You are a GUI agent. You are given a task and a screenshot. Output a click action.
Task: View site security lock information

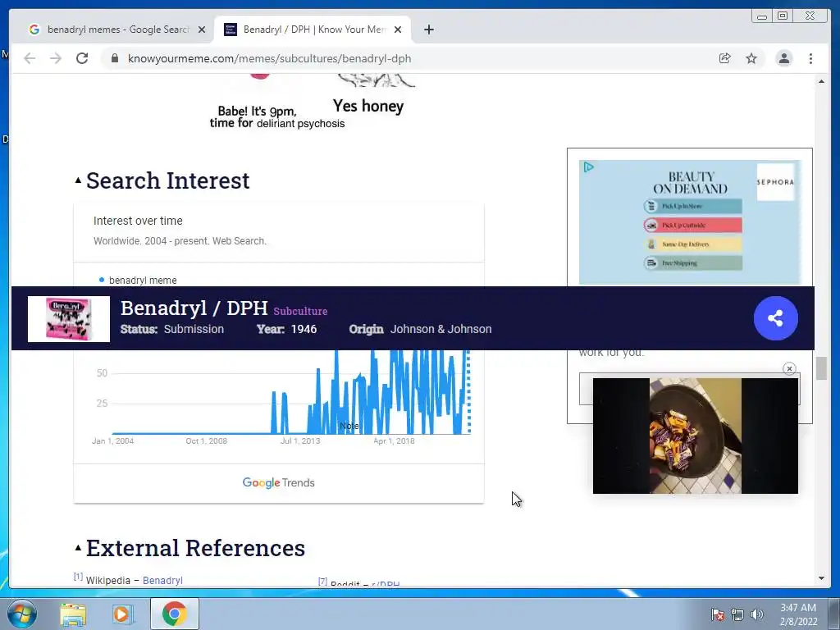[x=115, y=58]
